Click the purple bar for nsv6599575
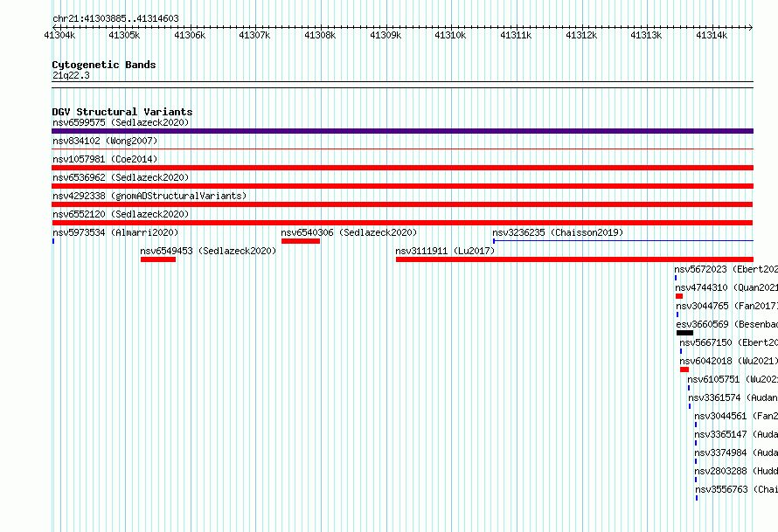778x532 pixels. point(402,131)
